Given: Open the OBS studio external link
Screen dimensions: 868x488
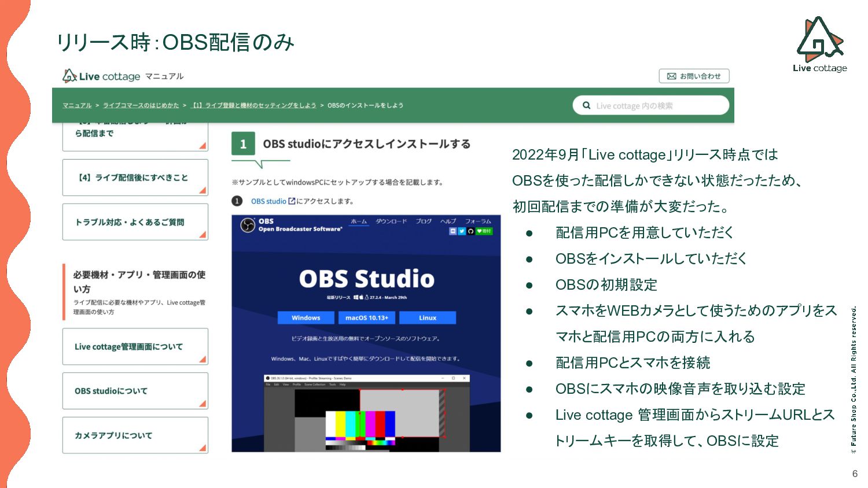Looking at the screenshot, I should click(269, 201).
